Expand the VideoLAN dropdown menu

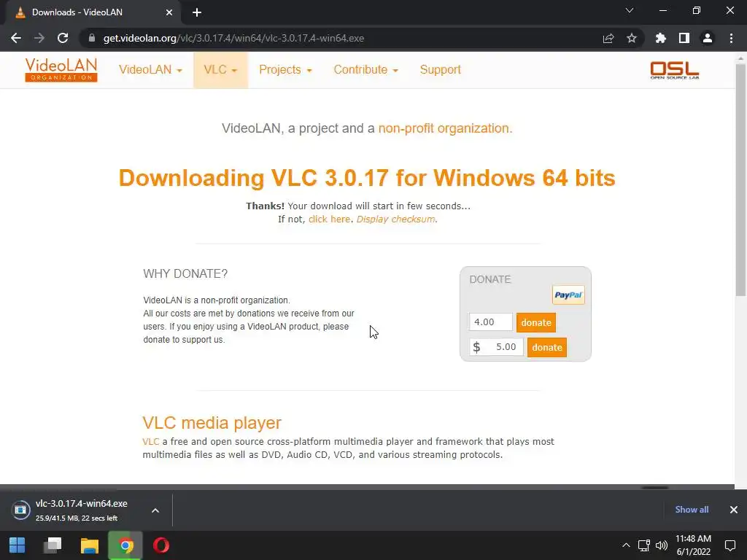pyautogui.click(x=150, y=69)
